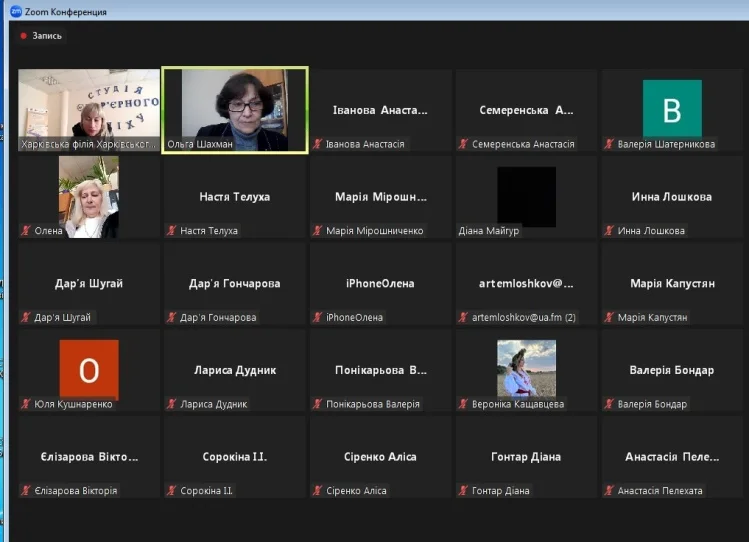Image resolution: width=749 pixels, height=542 pixels.
Task: Click Діана Майгур's black picture tile
Action: coord(526,196)
